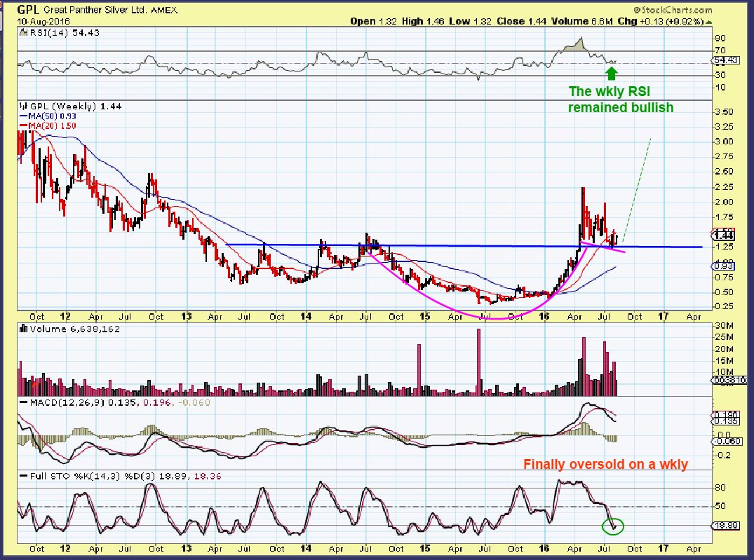This screenshot has width=754, height=560.
Task: Open the StockCharts.com logo link
Action: click(673, 10)
